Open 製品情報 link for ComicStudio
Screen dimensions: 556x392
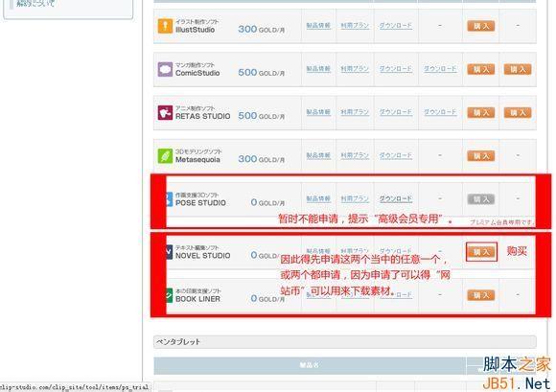(318, 69)
